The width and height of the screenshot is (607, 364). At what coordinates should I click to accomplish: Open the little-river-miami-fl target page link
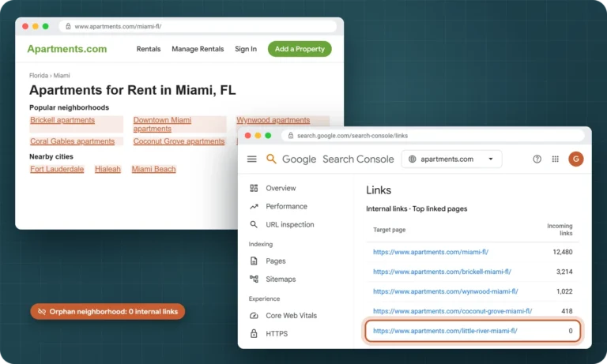click(x=445, y=331)
